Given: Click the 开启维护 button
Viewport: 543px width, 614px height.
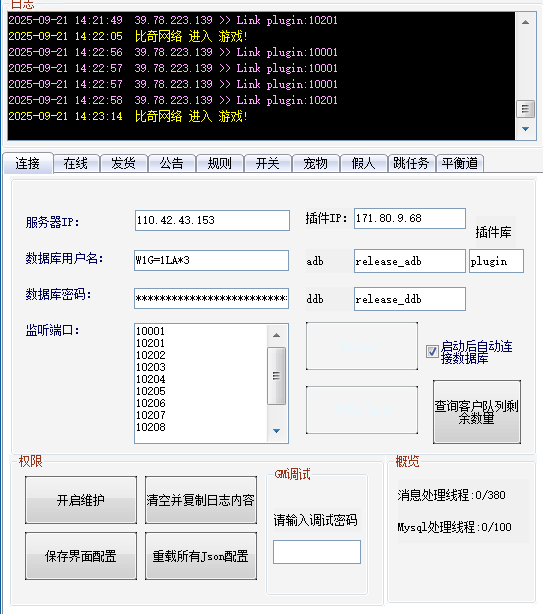Looking at the screenshot, I should [81, 500].
